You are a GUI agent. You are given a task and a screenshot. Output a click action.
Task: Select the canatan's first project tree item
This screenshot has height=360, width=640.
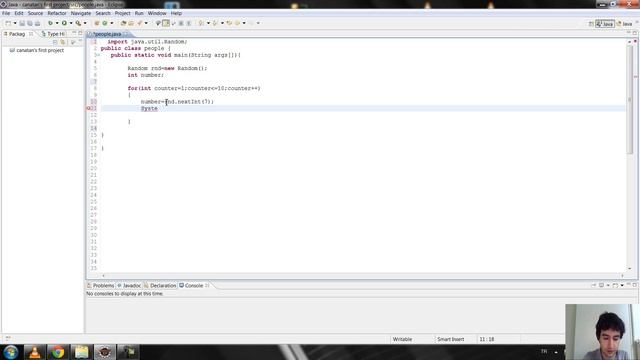(x=37, y=50)
